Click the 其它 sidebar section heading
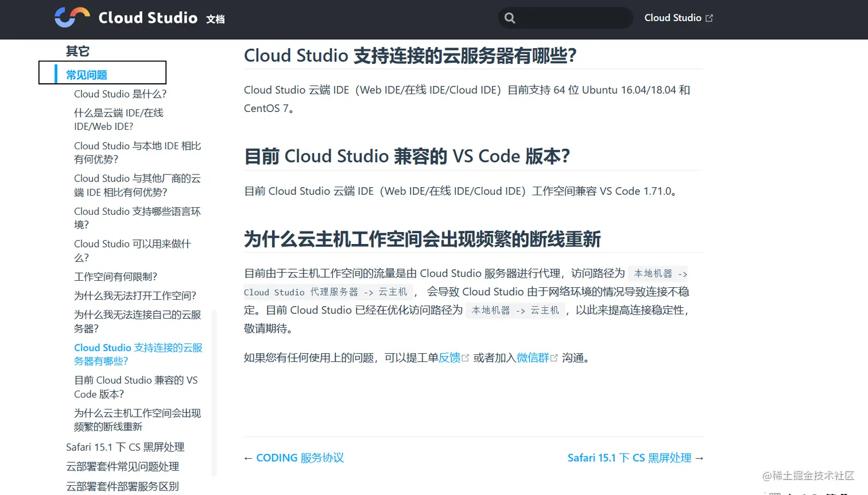 point(77,51)
